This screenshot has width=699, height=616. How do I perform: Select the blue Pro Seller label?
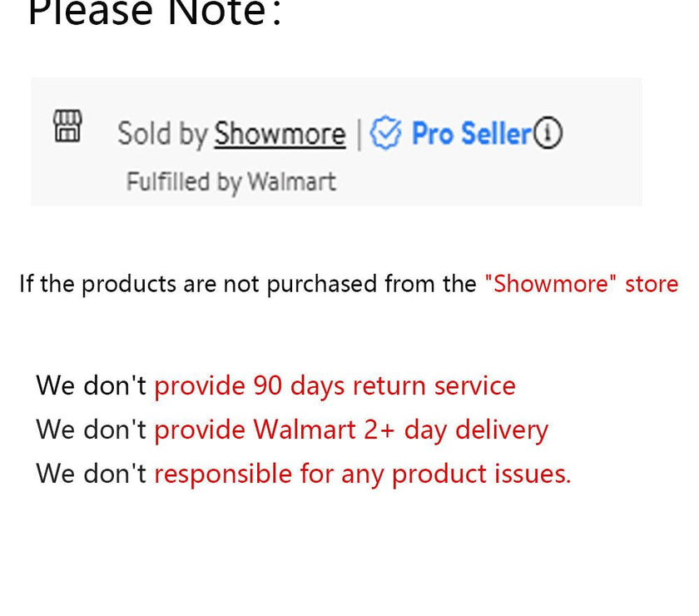tap(472, 133)
